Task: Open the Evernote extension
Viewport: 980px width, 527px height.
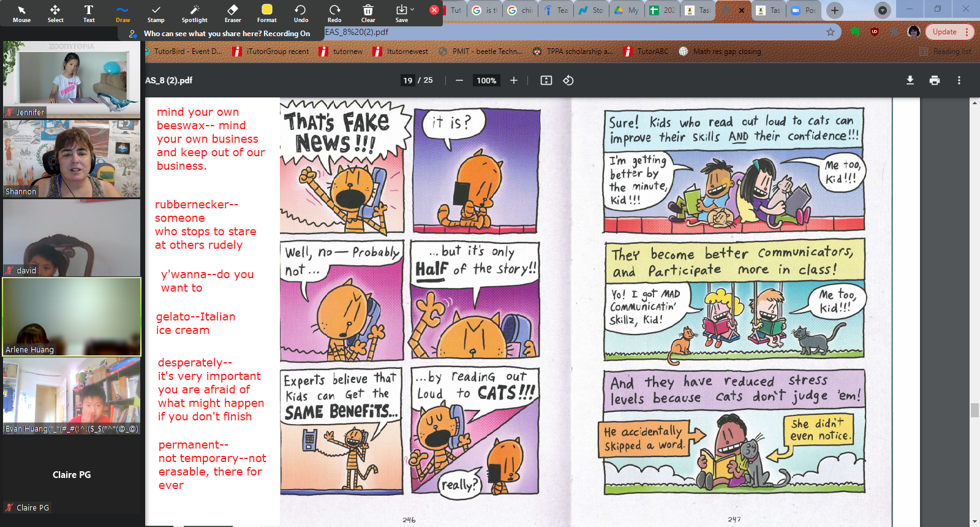Action: pos(856,32)
